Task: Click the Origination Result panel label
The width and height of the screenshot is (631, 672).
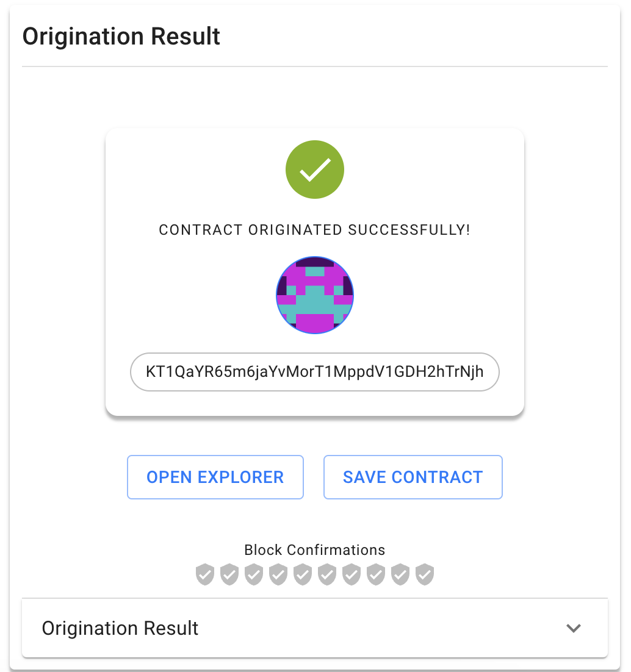Action: (120, 628)
